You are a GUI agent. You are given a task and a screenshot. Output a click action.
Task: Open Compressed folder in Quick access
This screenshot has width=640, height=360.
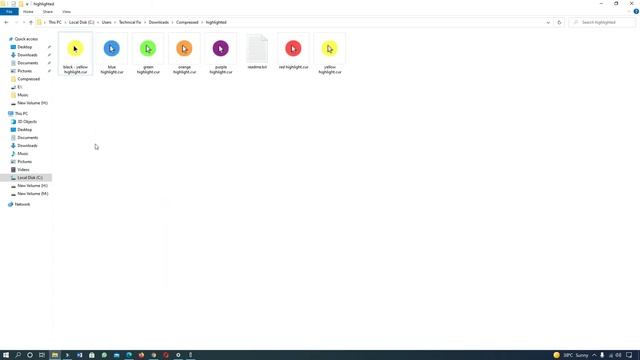click(29, 79)
